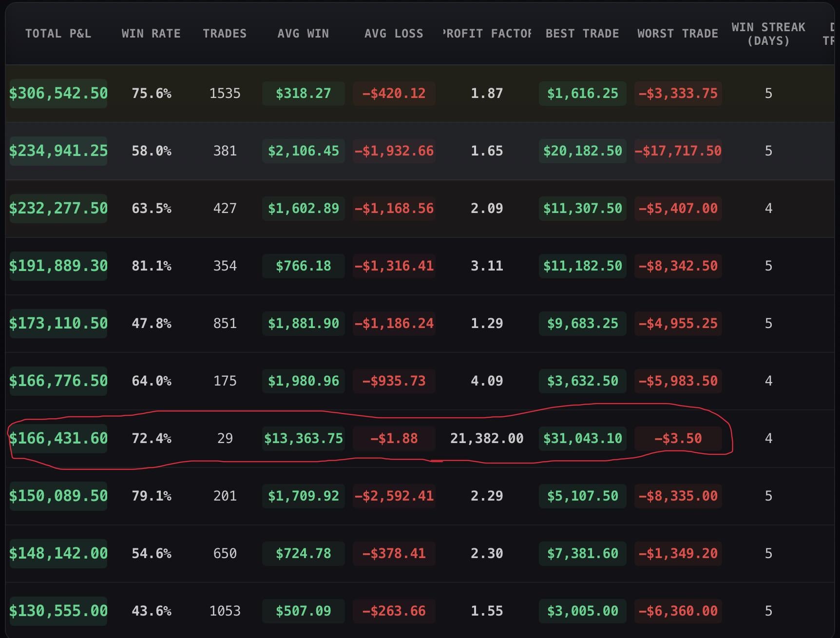Click the $31,043.10 best trade value
The height and width of the screenshot is (638, 840).
582,438
